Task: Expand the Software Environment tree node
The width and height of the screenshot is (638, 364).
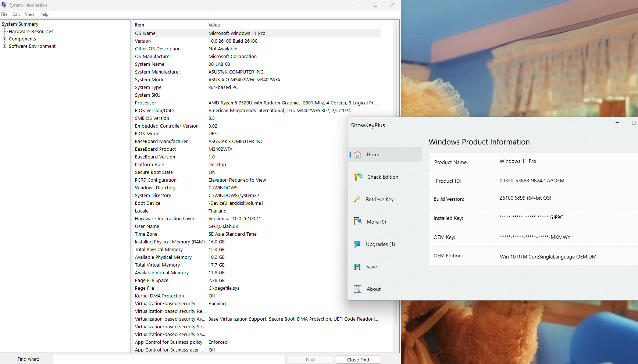Action: 5,46
